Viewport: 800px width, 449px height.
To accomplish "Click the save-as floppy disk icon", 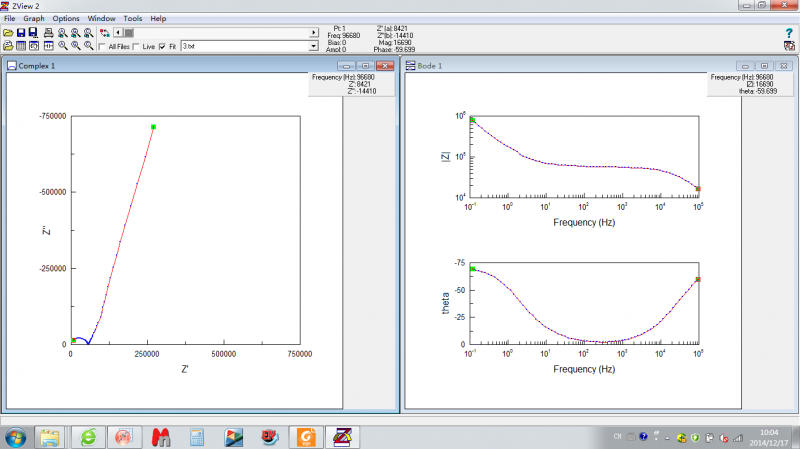I will (33, 33).
